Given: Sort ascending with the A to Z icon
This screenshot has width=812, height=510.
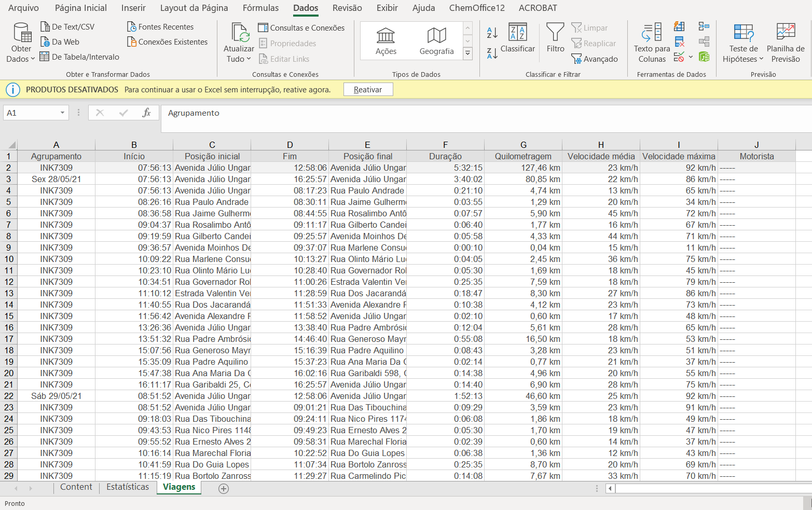Looking at the screenshot, I should pyautogui.click(x=492, y=33).
